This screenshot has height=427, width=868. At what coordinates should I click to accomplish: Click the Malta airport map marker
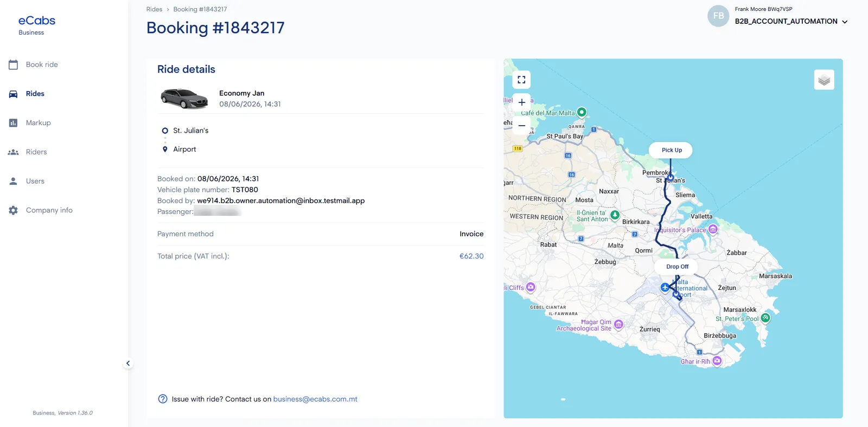click(665, 287)
